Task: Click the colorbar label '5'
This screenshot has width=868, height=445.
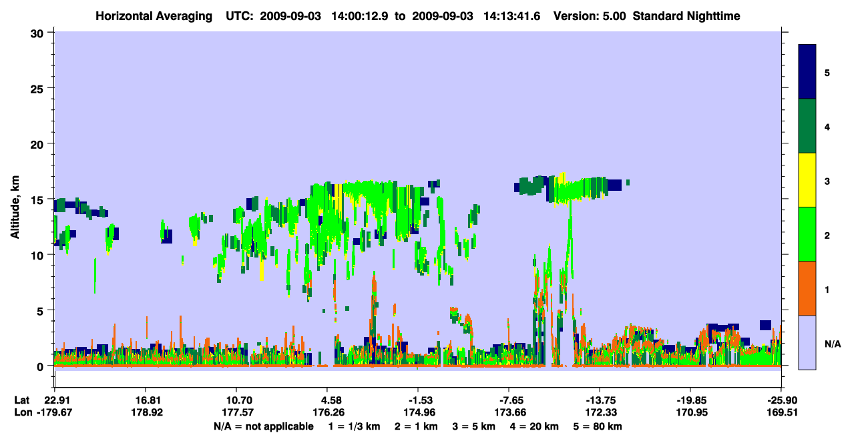Action: (827, 73)
